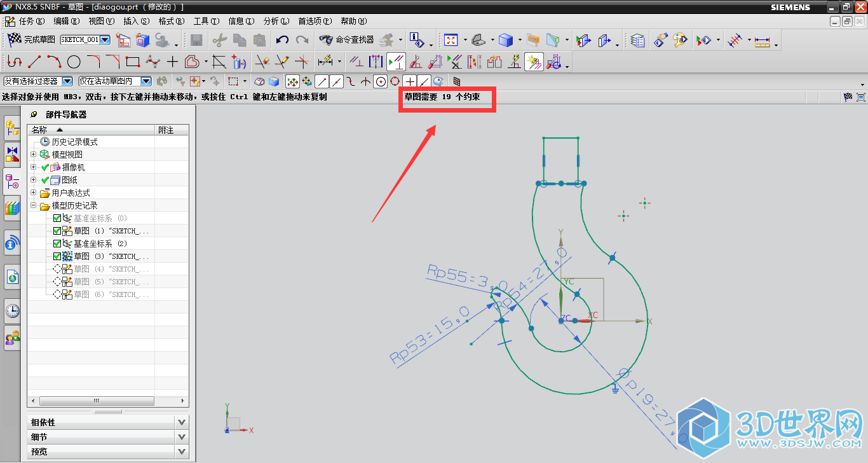The height and width of the screenshot is (463, 868).
Task: Expand the 模型视图 tree node
Action: (x=34, y=155)
